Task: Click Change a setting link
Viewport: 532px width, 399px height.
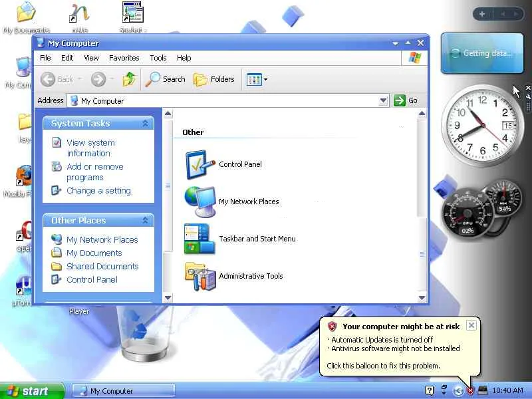Action: coord(98,191)
